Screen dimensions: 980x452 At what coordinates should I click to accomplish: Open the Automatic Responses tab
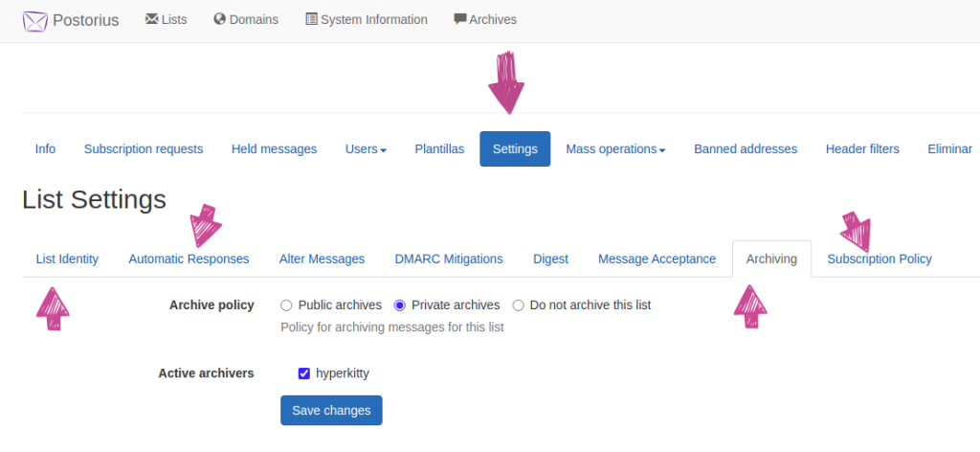pyautogui.click(x=189, y=259)
